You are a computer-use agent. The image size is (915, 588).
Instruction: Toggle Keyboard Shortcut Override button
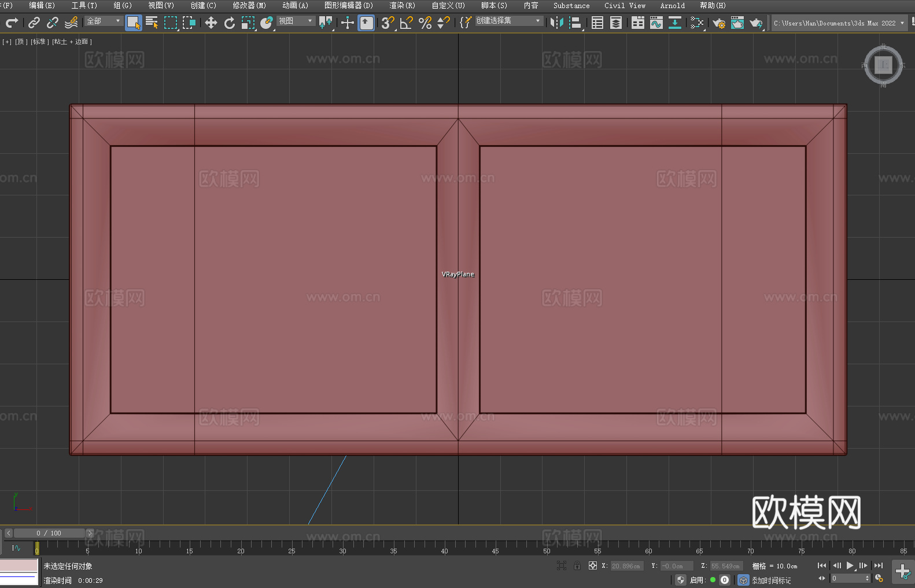366,23
